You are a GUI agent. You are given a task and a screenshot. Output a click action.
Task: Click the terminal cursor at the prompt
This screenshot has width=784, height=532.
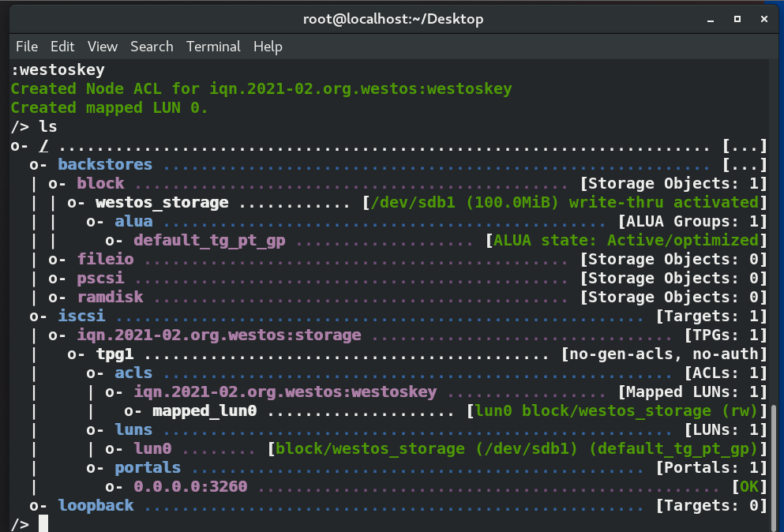[43, 523]
